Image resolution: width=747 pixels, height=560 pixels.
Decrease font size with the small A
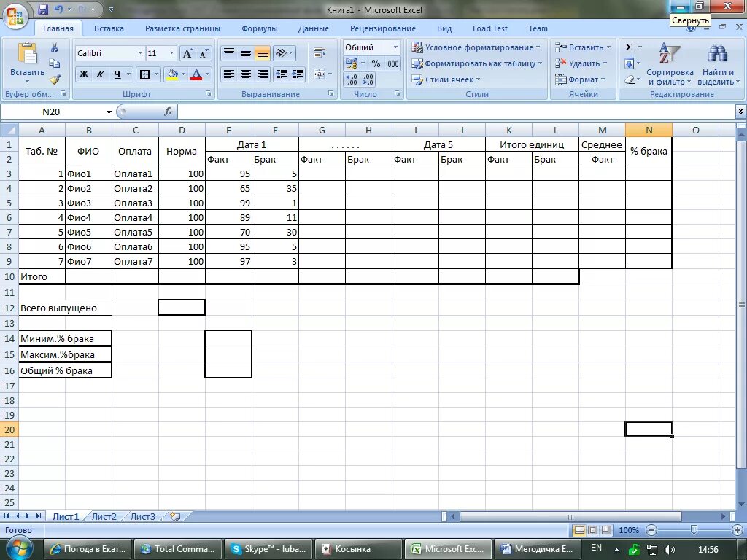[x=204, y=53]
